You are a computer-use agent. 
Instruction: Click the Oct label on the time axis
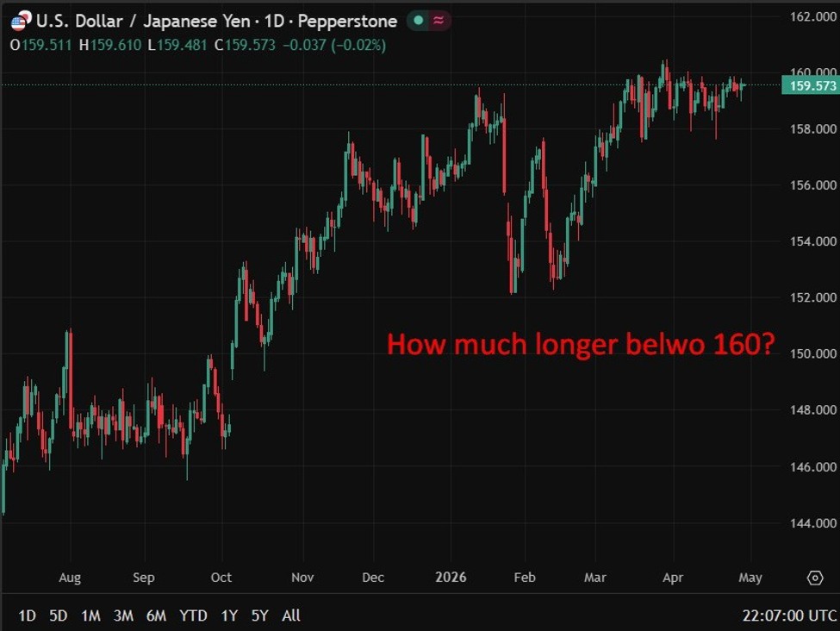point(221,578)
